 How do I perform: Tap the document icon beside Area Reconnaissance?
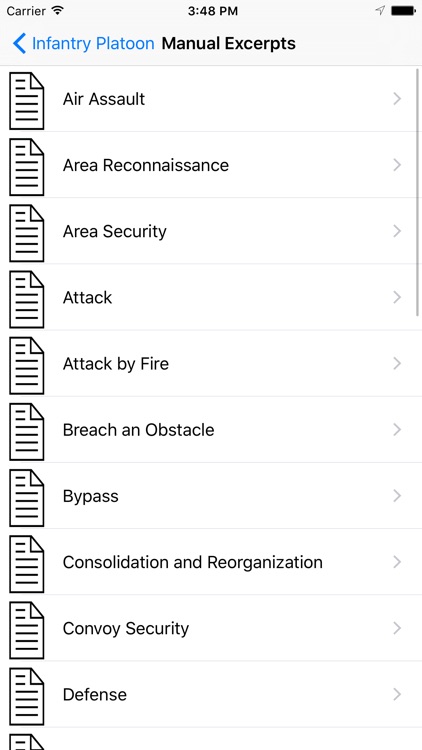pyautogui.click(x=27, y=167)
